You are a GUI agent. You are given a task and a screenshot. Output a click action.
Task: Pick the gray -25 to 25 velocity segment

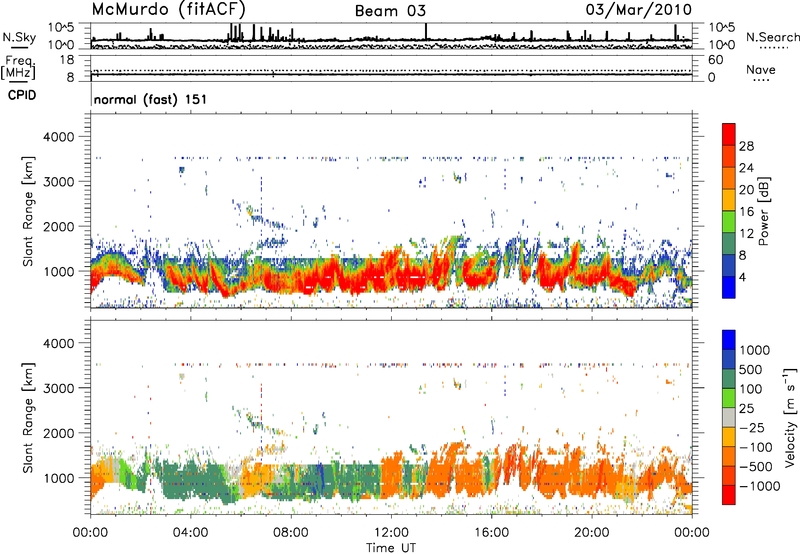pos(729,418)
